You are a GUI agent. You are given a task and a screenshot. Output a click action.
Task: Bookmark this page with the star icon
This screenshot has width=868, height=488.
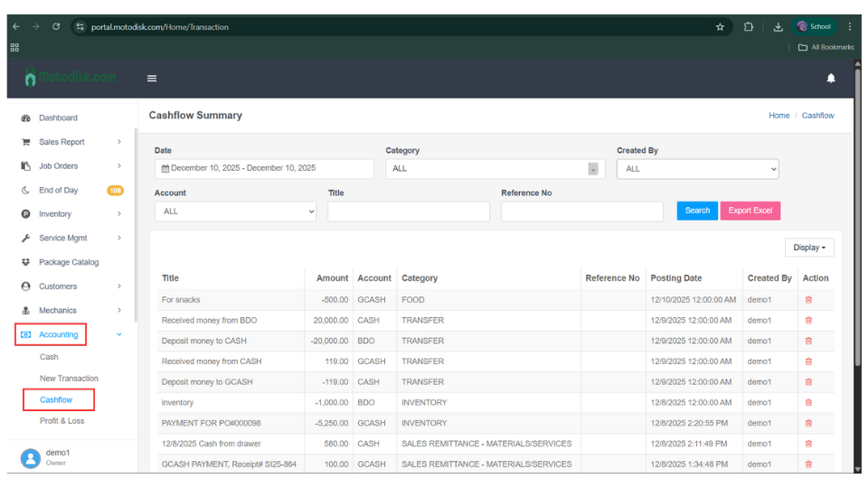720,27
